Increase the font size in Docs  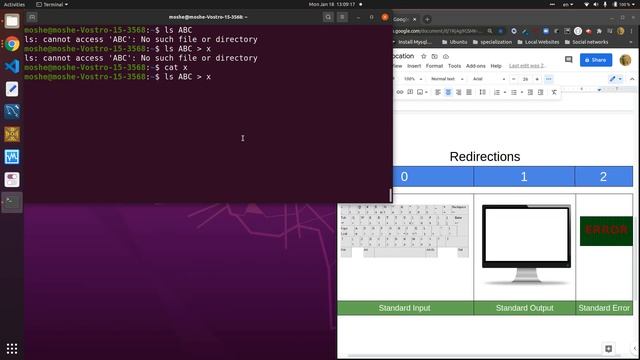(x=537, y=79)
